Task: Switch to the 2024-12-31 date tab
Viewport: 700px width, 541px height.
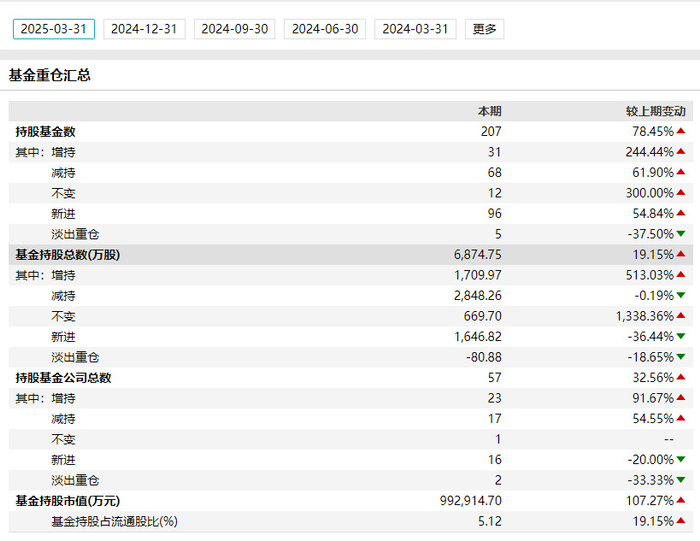Action: coord(144,29)
